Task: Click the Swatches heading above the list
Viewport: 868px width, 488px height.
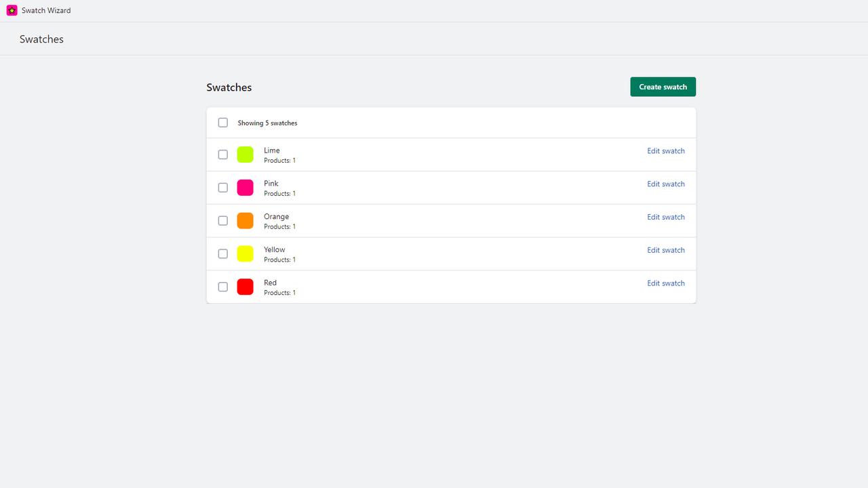Action: 229,87
